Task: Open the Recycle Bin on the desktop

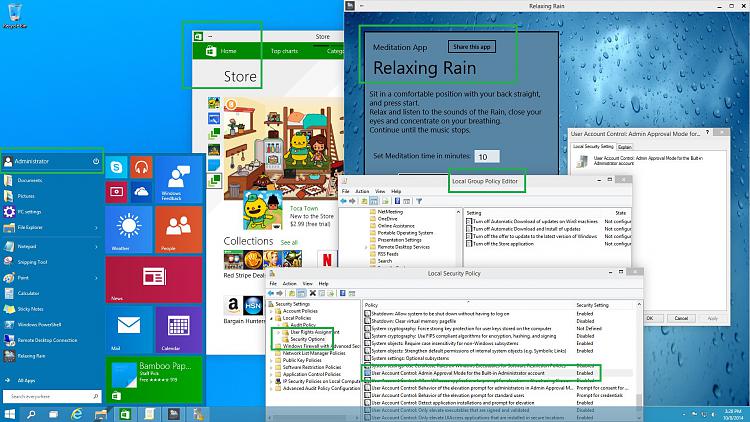Action: pos(15,16)
